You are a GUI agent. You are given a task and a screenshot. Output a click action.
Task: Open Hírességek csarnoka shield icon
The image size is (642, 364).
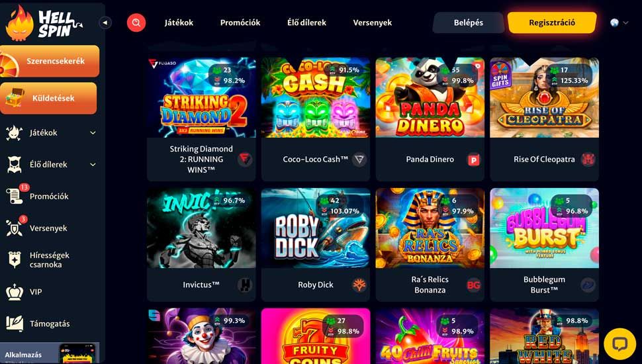point(15,260)
